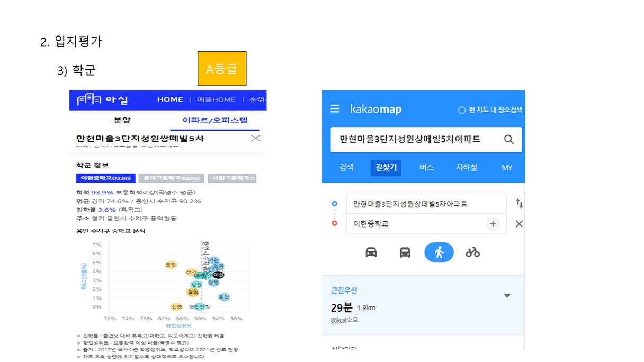This screenshot has height=362, width=644.
Task: Click the kakaomap main search field
Action: pos(426,140)
